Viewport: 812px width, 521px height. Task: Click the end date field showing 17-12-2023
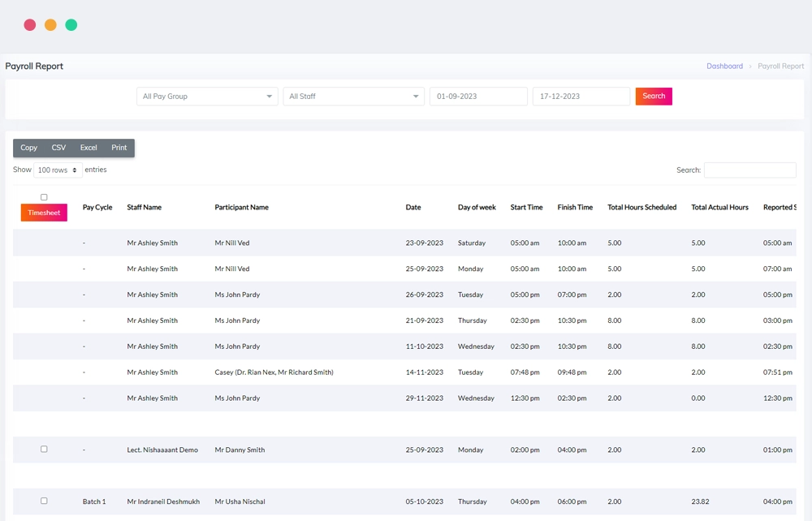pyautogui.click(x=581, y=96)
